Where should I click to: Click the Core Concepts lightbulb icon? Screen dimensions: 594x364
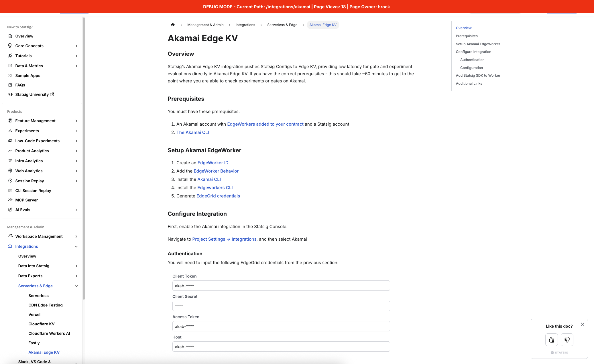pyautogui.click(x=10, y=46)
